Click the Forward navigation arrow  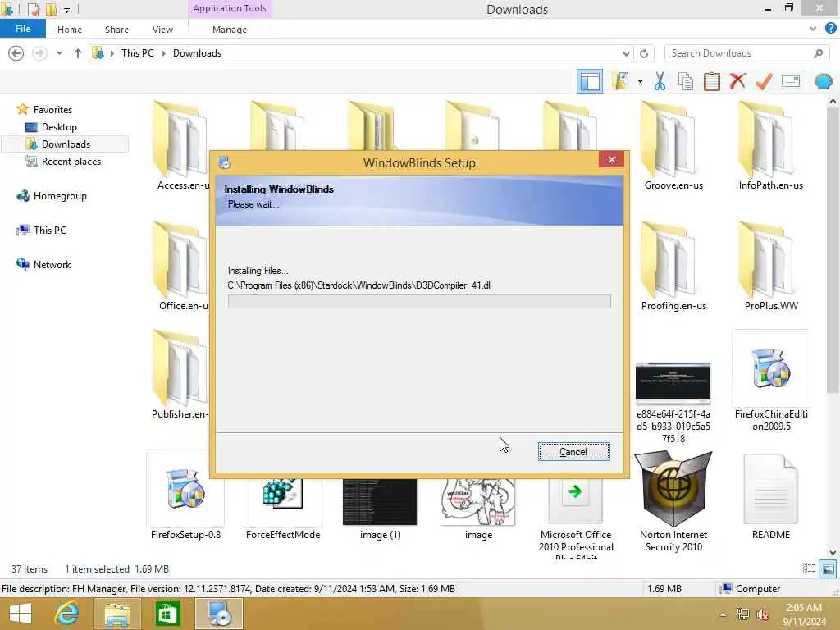point(39,53)
